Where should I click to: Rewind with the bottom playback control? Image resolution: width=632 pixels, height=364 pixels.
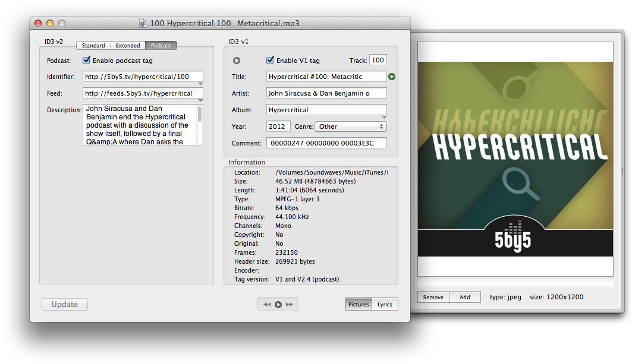click(x=267, y=305)
